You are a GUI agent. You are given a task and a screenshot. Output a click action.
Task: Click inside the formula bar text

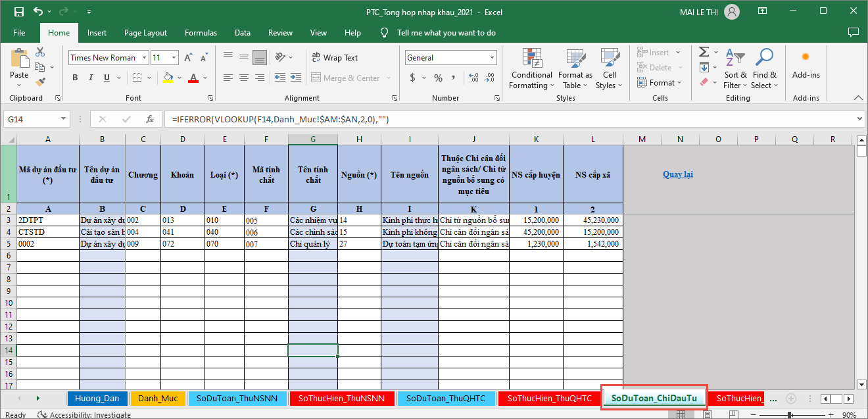click(460, 119)
